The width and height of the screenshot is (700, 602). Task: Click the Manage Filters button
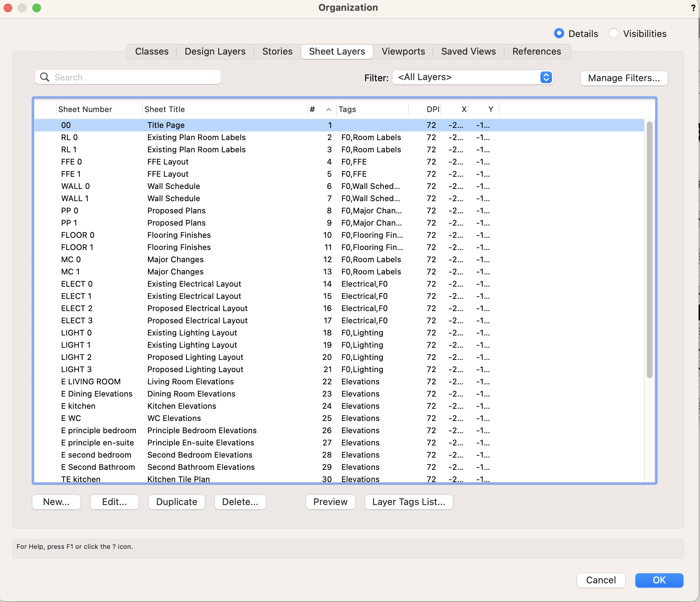point(624,78)
